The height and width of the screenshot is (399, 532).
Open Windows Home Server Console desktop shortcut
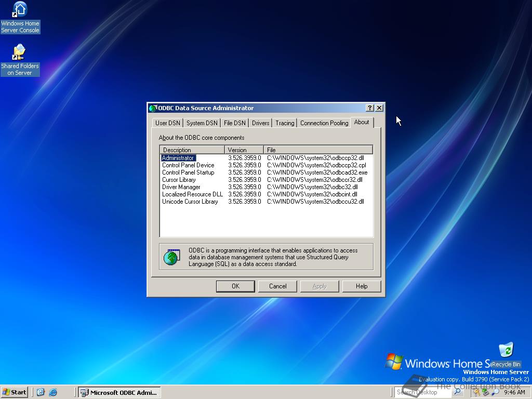[20, 17]
